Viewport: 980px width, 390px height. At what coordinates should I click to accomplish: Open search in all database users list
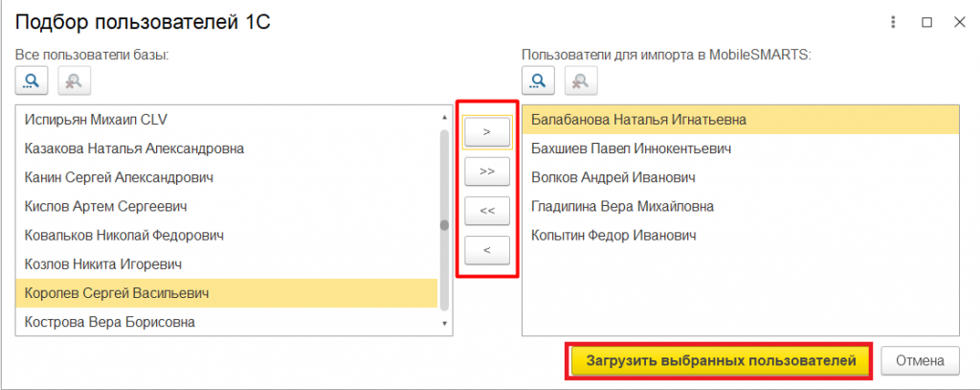coord(32,80)
